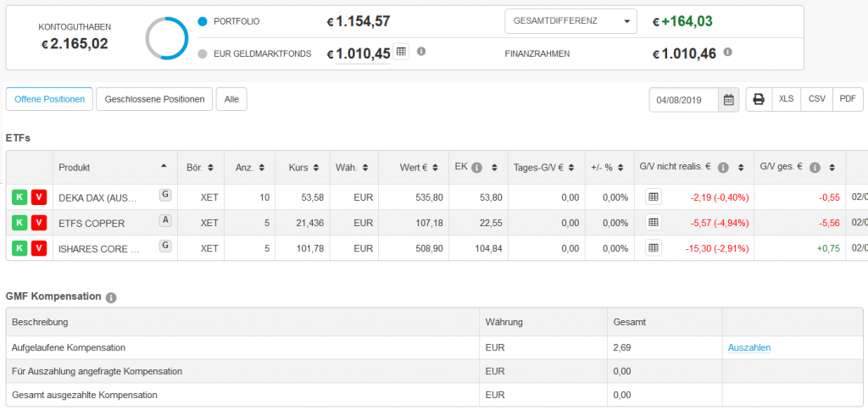Click info icon next to Finanzrahmen value
The height and width of the screenshot is (410, 868).
pos(727,53)
